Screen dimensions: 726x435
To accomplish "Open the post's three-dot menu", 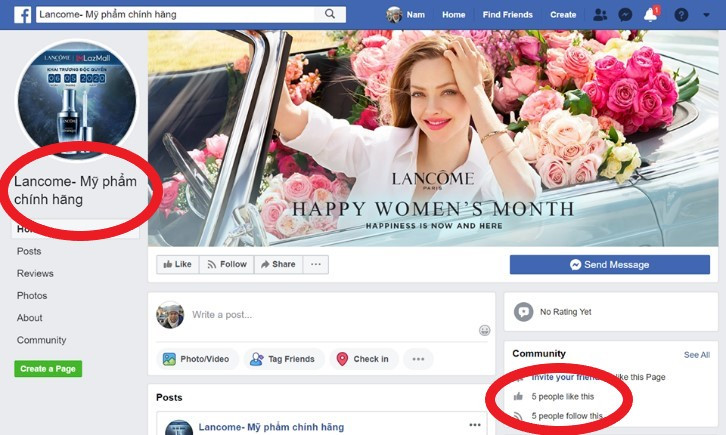I will tap(476, 425).
